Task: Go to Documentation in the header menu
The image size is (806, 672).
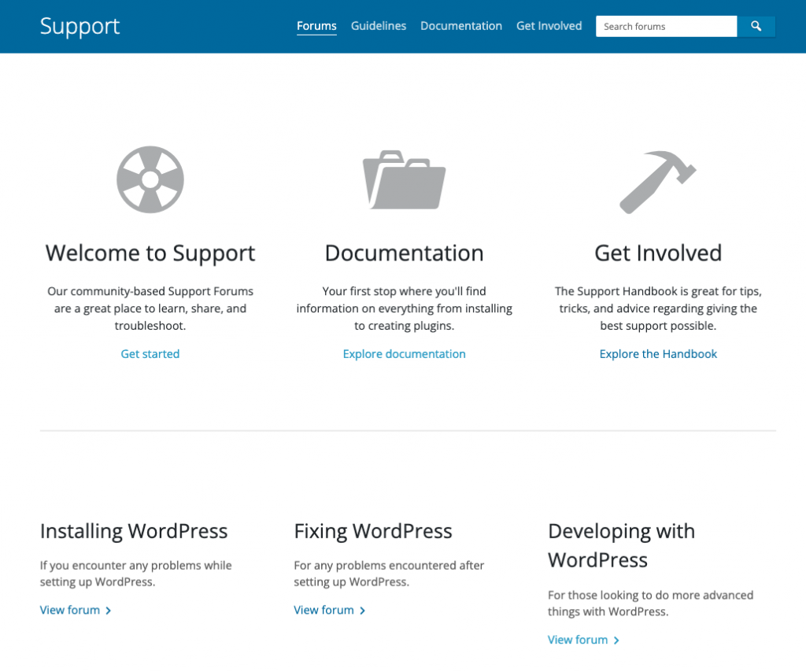Action: (x=461, y=26)
